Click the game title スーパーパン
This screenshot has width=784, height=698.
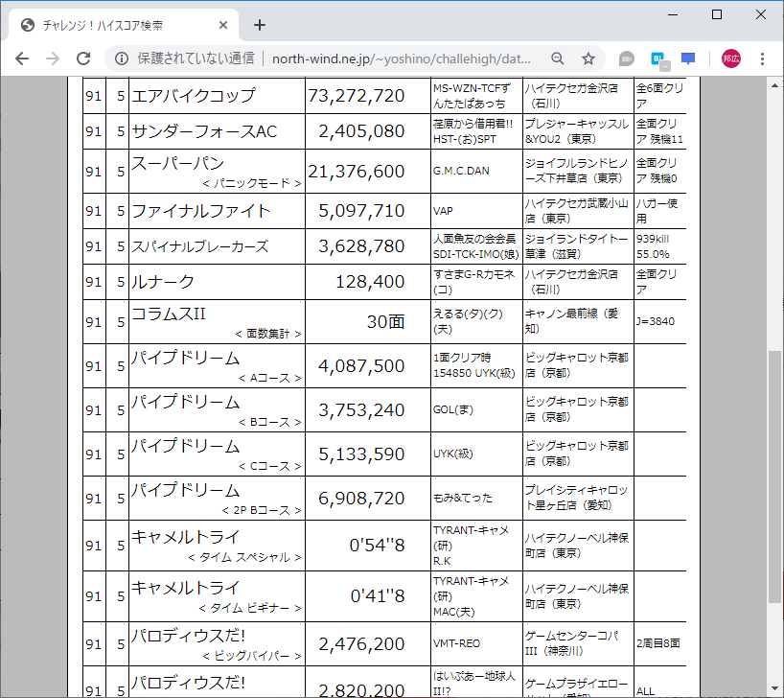(x=177, y=163)
